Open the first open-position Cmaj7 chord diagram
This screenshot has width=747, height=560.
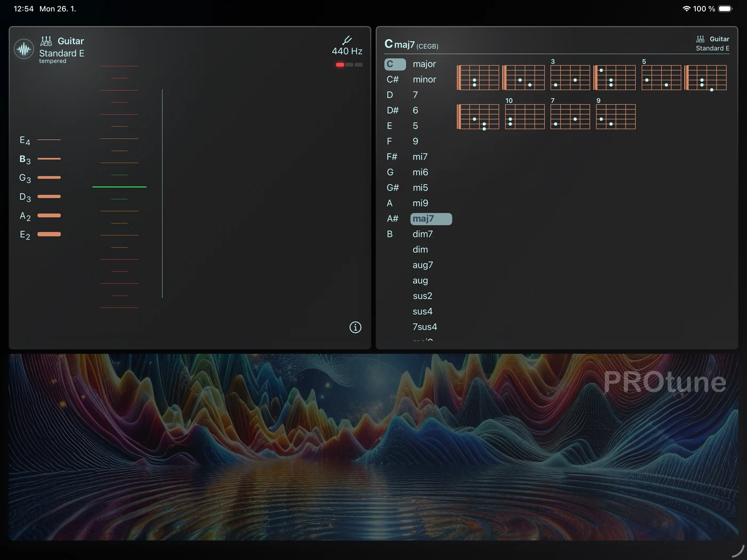pos(478,77)
